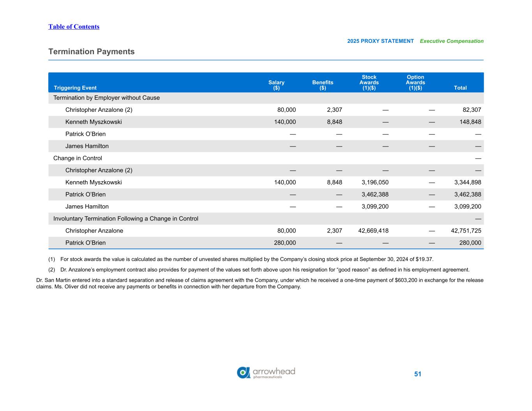Click the Executive Compensation header label

(451, 41)
